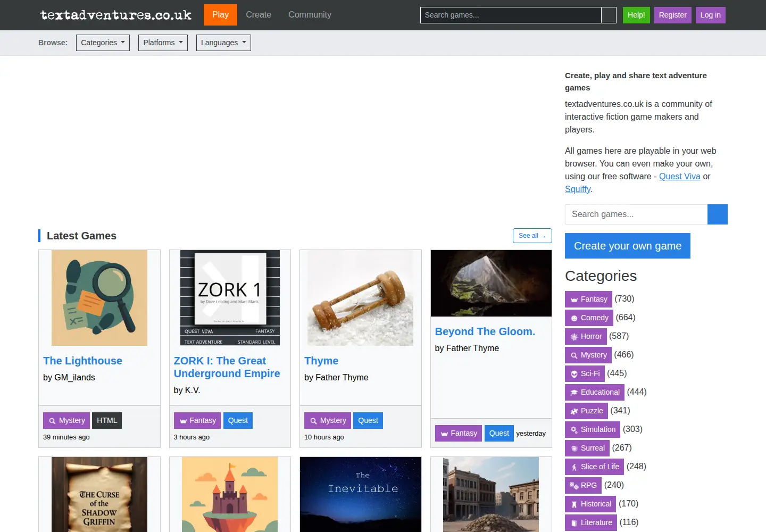Click the green Help! button

point(636,15)
